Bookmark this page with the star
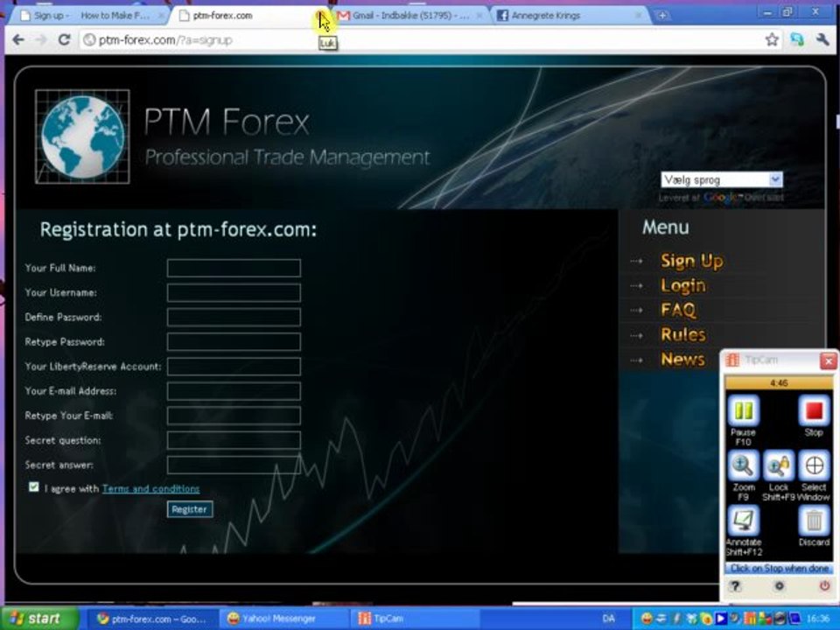Image resolution: width=840 pixels, height=630 pixels. click(x=772, y=39)
